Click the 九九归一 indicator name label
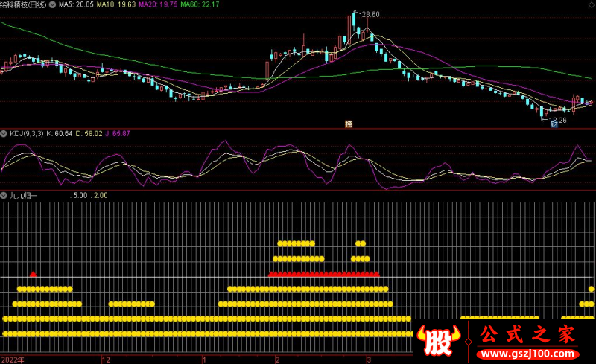596x364 pixels. coord(22,195)
